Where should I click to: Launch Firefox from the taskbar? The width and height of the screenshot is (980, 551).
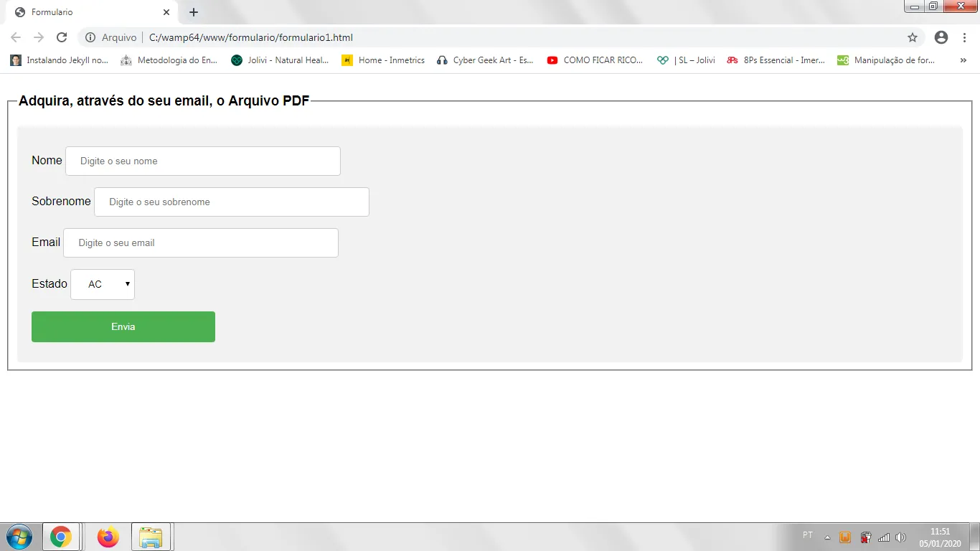pyautogui.click(x=108, y=537)
